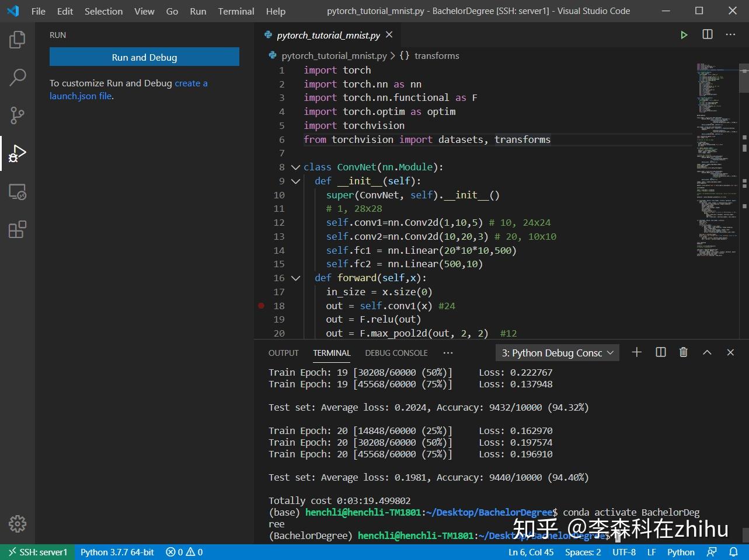Create a new terminal with the plus icon
Image resolution: width=749 pixels, height=560 pixels.
point(636,352)
